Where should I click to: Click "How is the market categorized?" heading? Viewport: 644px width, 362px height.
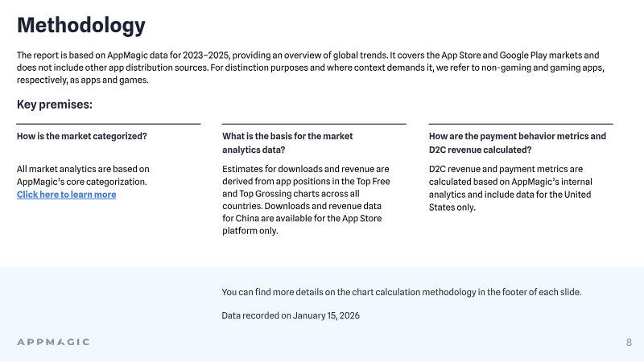[x=82, y=136]
